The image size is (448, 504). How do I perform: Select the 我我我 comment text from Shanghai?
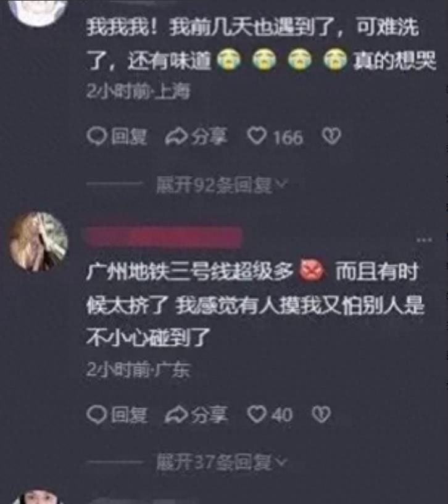tap(261, 44)
